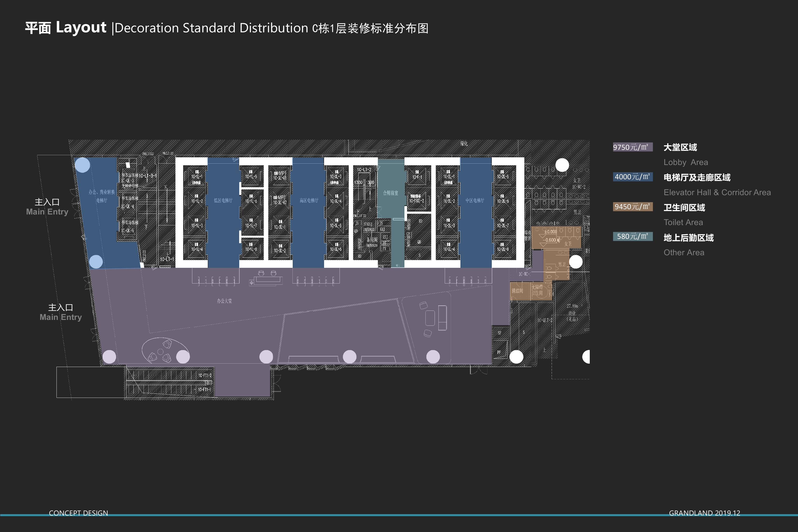Click the 办公大堂 label in purple lobby
This screenshot has width=798, height=532.
coord(224,301)
